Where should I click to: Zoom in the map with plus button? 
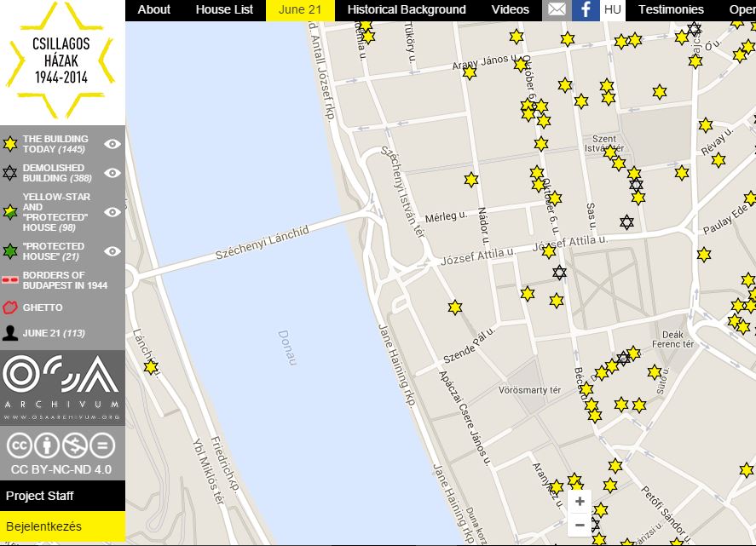pyautogui.click(x=580, y=501)
